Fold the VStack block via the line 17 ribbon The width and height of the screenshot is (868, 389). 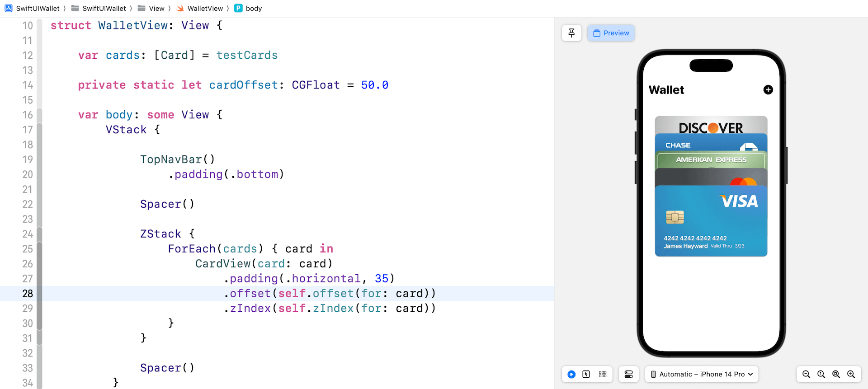(x=39, y=130)
